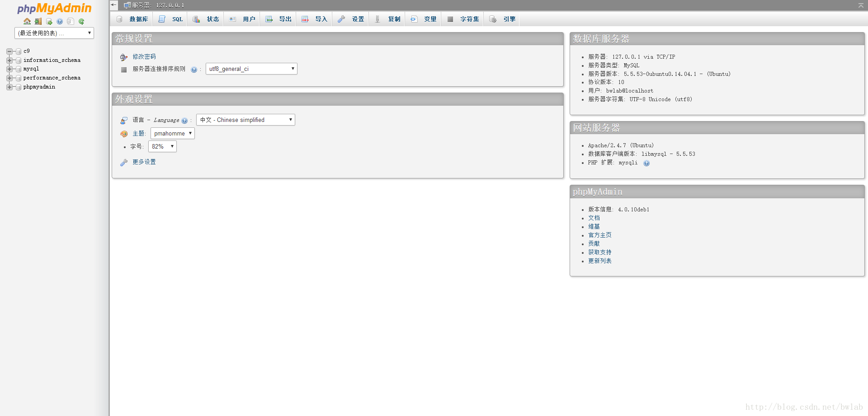Click the collapse icon at top-right corner
This screenshot has height=416, width=868.
point(861,5)
